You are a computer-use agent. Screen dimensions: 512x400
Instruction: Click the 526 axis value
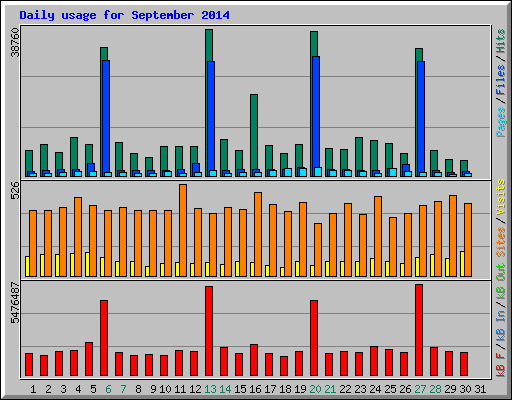pyautogui.click(x=15, y=190)
